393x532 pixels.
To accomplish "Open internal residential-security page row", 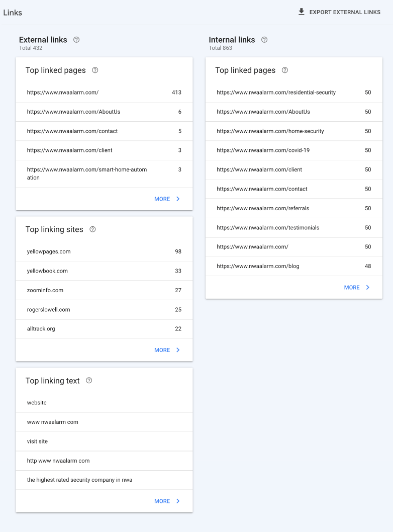I will click(294, 93).
